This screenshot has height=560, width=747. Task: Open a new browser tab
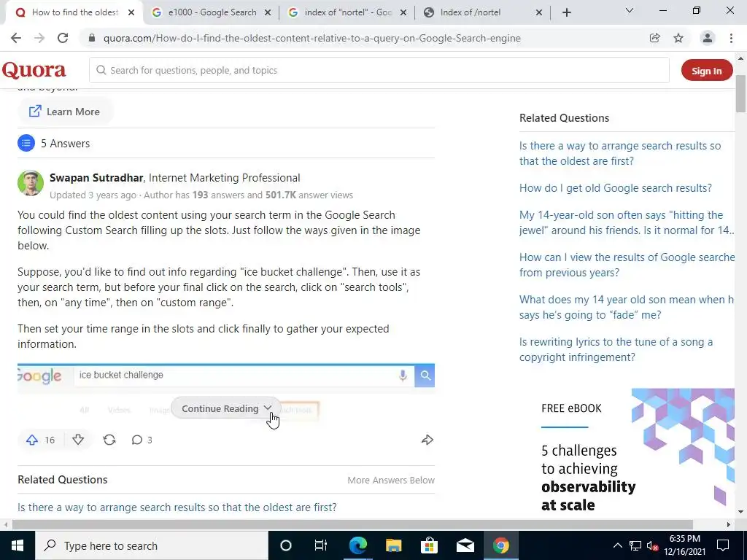pyautogui.click(x=566, y=13)
